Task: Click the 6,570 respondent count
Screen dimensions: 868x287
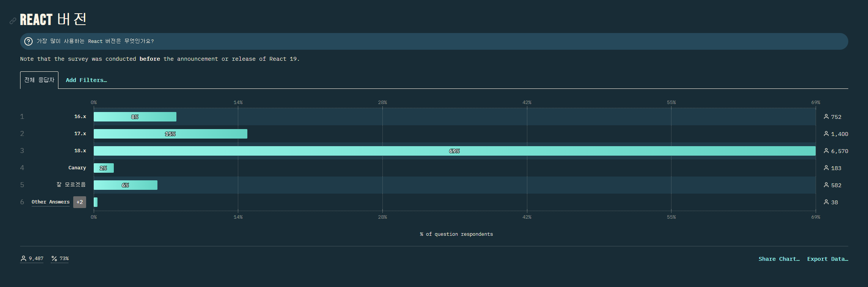Action: [x=840, y=151]
